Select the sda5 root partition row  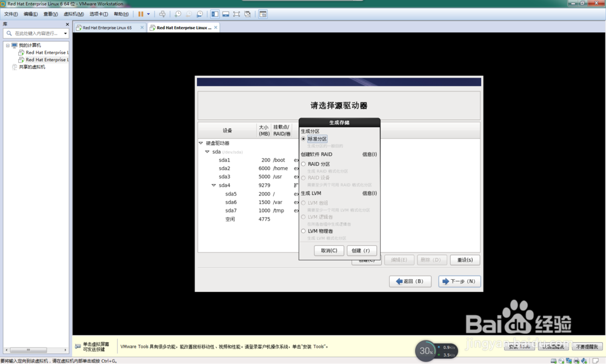click(x=249, y=194)
